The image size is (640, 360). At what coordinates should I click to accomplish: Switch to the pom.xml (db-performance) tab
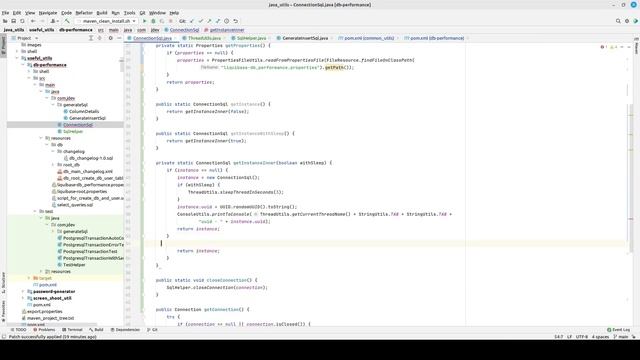click(437, 38)
